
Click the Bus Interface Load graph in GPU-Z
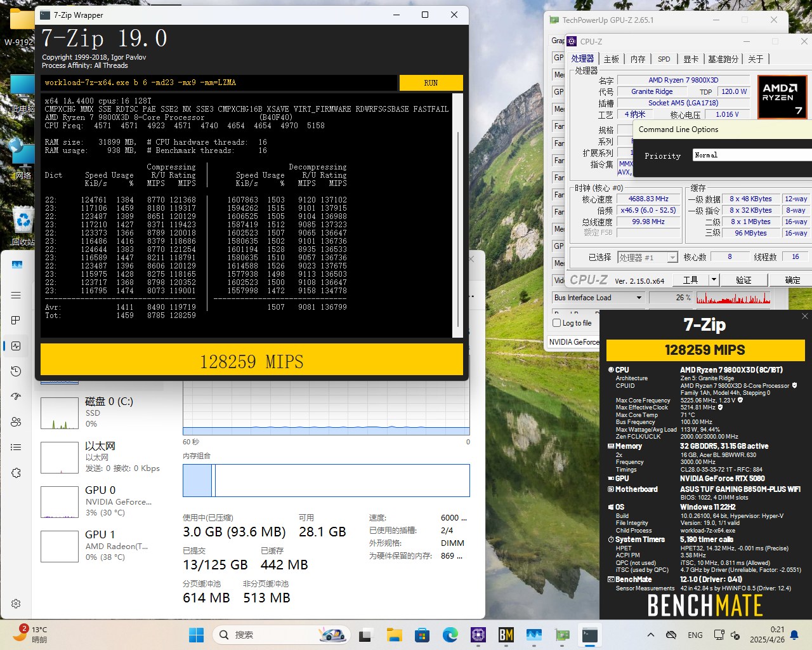coord(733,298)
